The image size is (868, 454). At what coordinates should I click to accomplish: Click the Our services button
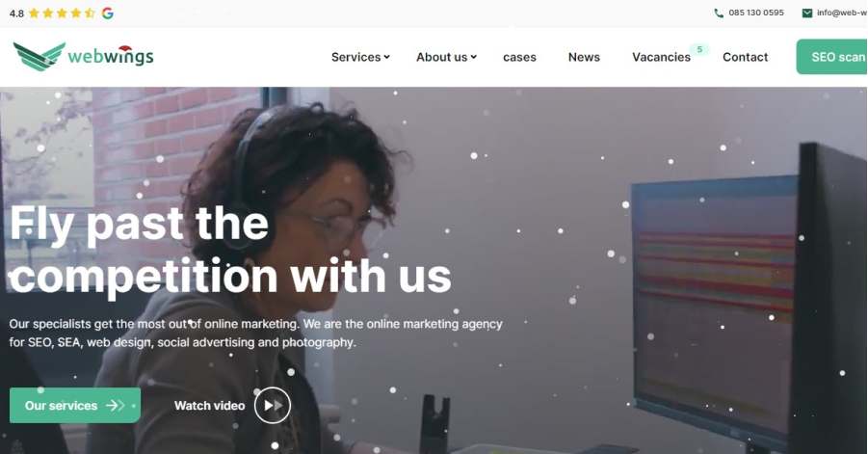click(75, 405)
